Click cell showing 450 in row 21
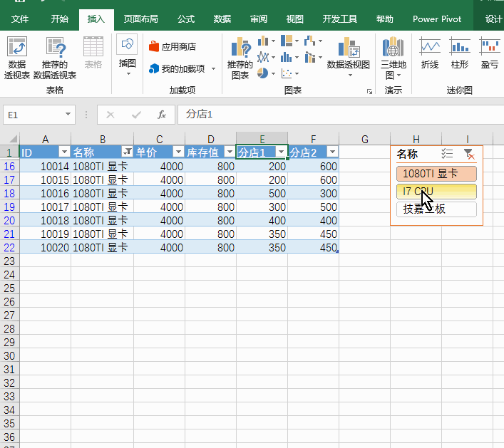 (313, 234)
